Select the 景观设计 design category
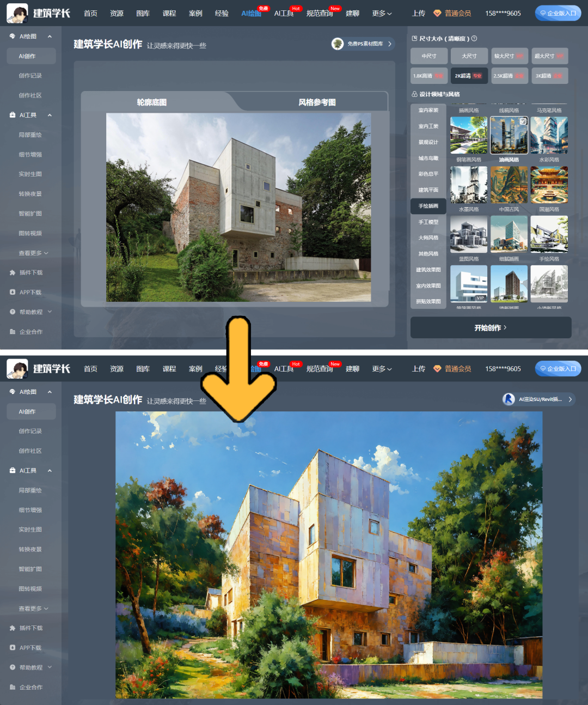The width and height of the screenshot is (588, 705). [428, 142]
